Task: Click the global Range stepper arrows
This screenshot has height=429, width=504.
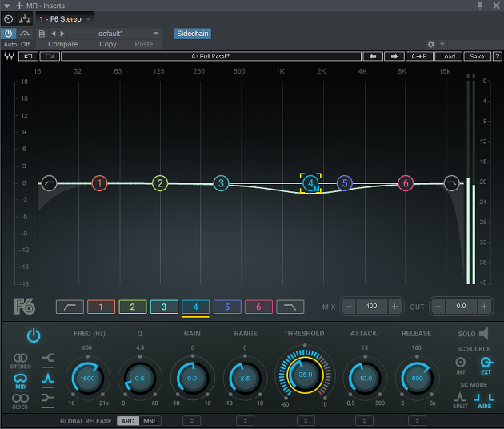Action: pos(245,421)
